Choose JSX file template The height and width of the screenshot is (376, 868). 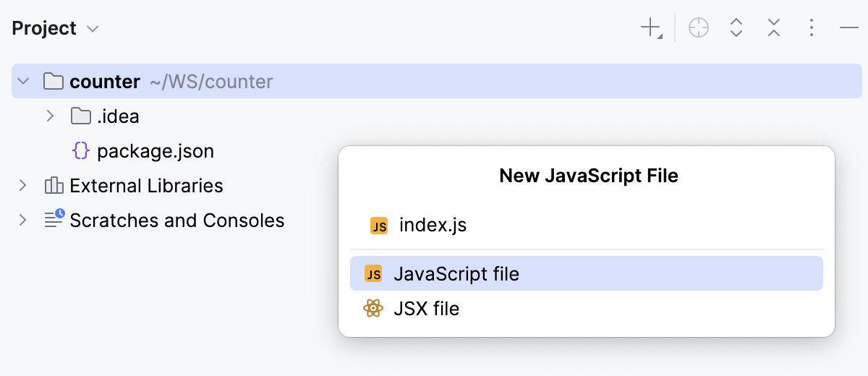(x=587, y=309)
